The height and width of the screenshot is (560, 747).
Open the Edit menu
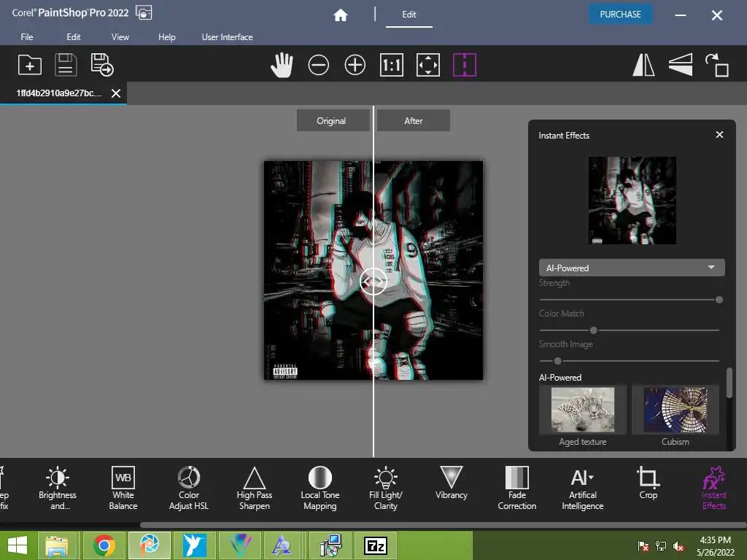(74, 36)
